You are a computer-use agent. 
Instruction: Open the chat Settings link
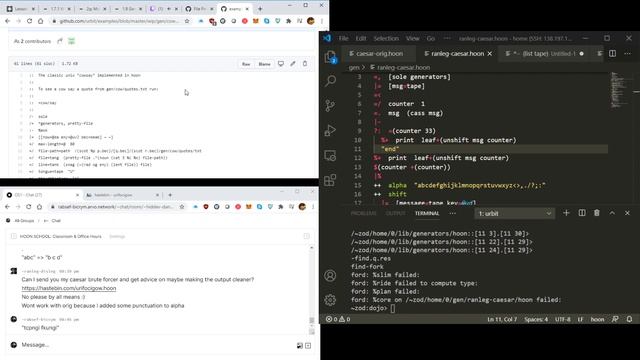(117, 236)
